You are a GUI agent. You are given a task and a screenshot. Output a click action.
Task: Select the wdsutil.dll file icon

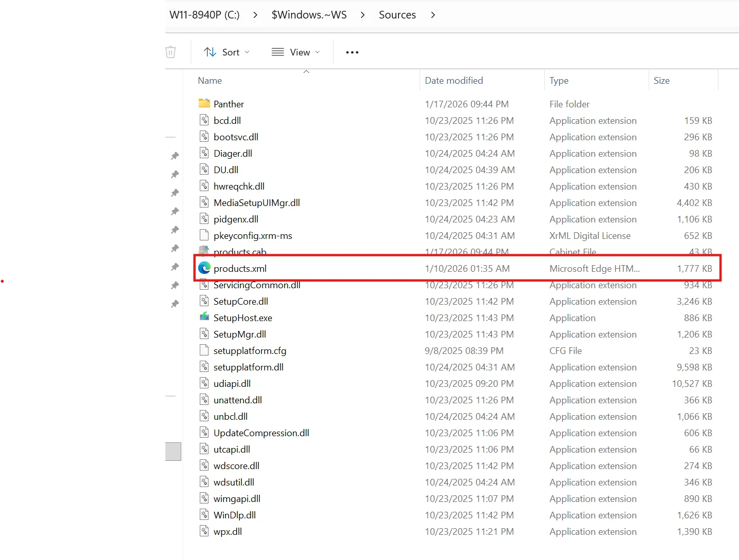(x=204, y=482)
